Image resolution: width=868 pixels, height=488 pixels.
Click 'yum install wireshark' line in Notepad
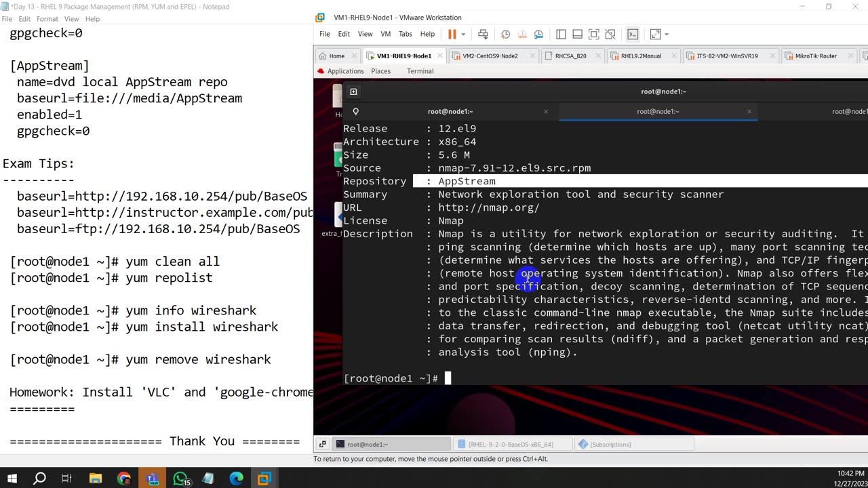click(144, 327)
